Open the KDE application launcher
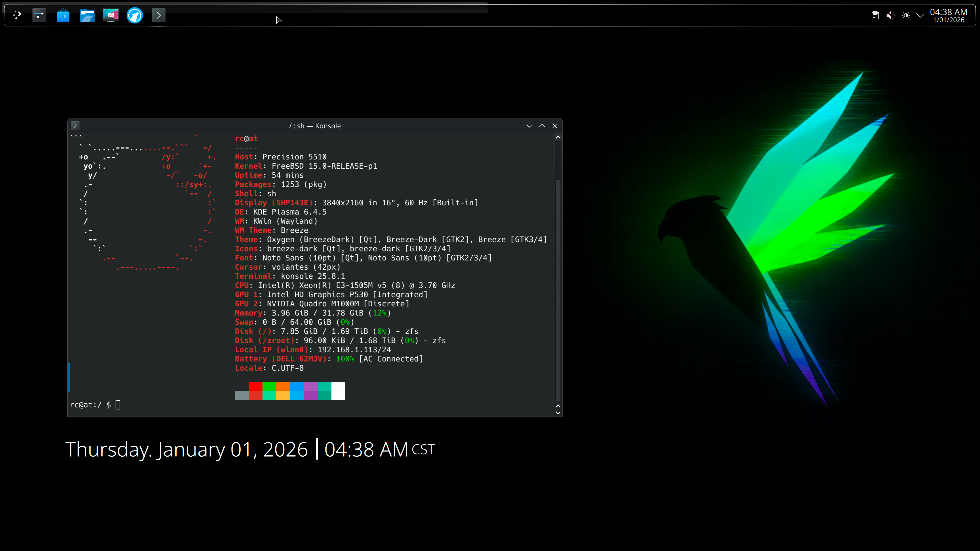Screen dimensions: 980x551 click(x=17, y=15)
